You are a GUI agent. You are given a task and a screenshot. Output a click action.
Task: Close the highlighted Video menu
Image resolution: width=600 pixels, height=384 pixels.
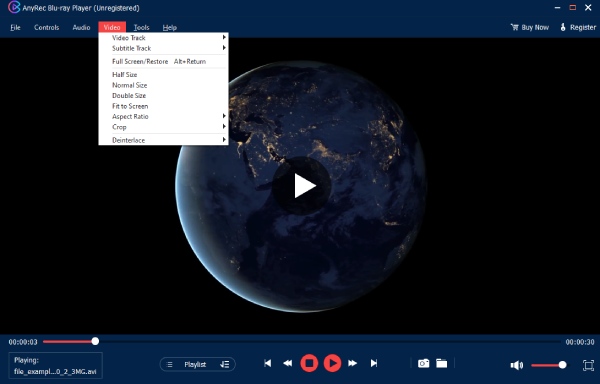point(112,27)
